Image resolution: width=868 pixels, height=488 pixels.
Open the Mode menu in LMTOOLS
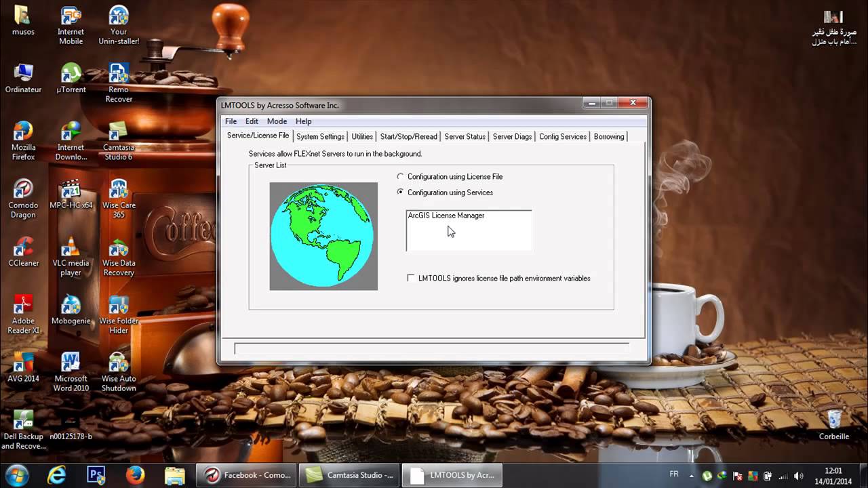point(277,121)
